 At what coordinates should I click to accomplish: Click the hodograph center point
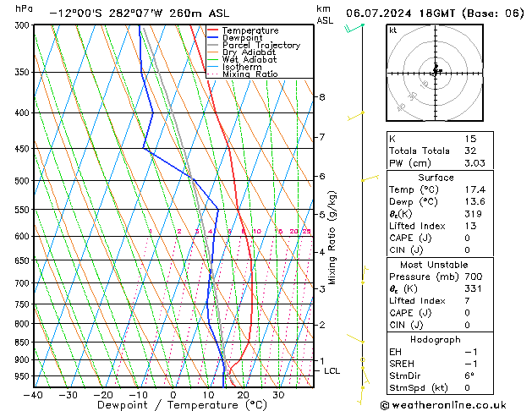coord(436,73)
